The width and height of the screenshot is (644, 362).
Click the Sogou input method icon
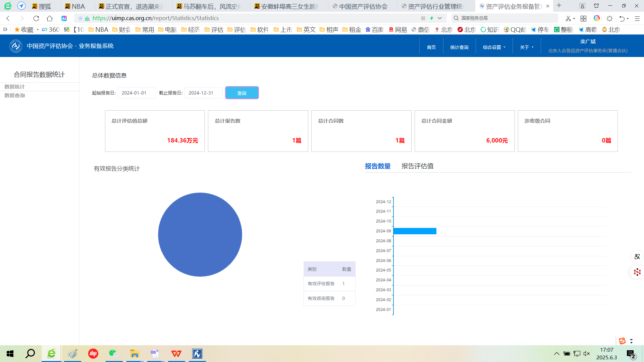(x=622, y=341)
